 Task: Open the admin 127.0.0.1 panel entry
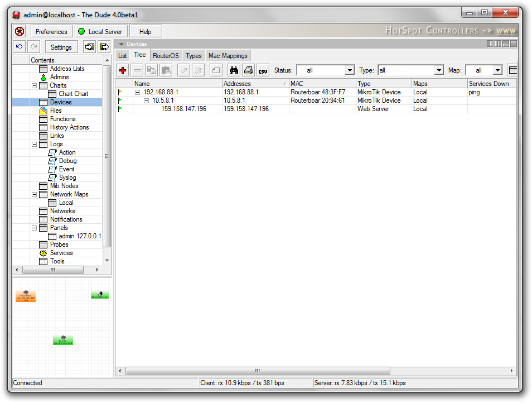click(80, 236)
